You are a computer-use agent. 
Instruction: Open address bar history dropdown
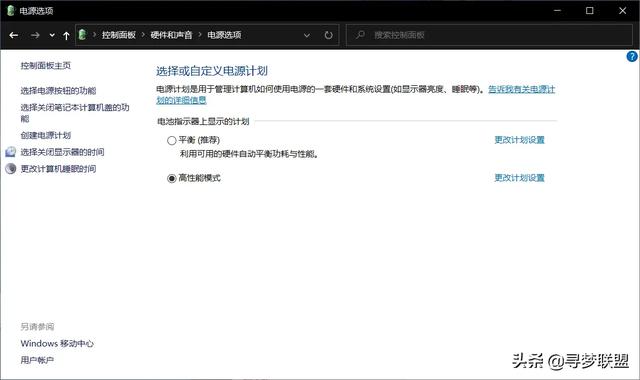coord(307,36)
